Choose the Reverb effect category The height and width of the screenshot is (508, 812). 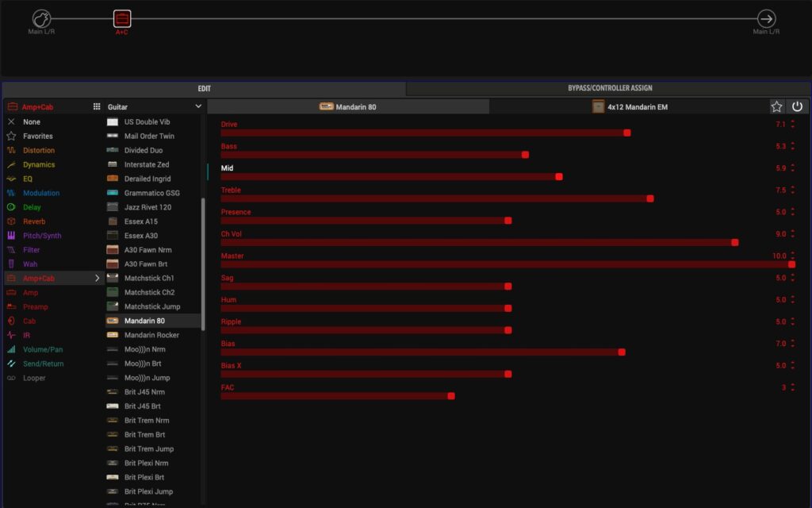click(34, 221)
